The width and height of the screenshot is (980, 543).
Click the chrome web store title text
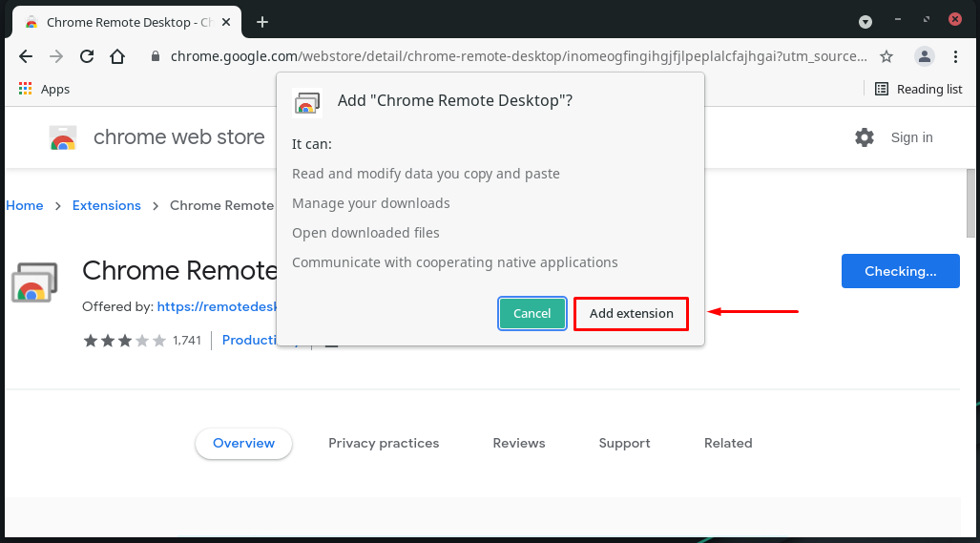[x=179, y=137]
